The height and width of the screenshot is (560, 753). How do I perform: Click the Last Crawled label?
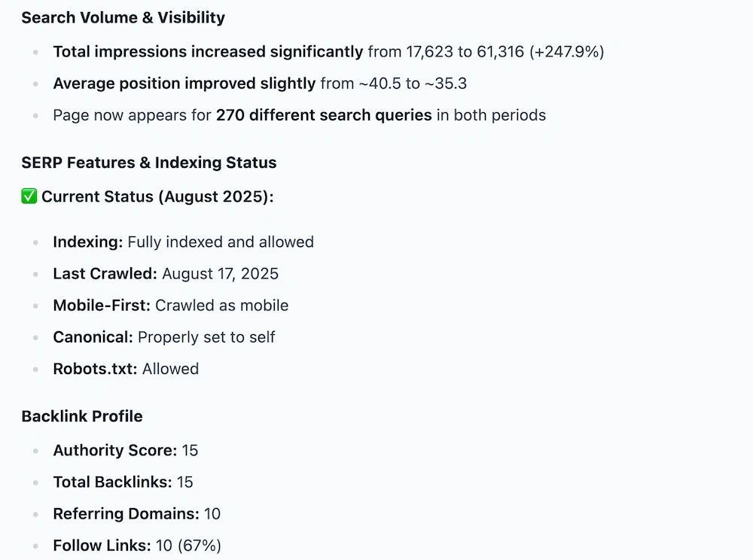(x=105, y=273)
